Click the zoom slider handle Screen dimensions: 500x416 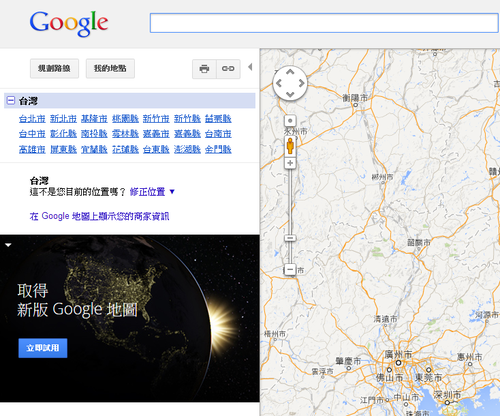point(290,238)
